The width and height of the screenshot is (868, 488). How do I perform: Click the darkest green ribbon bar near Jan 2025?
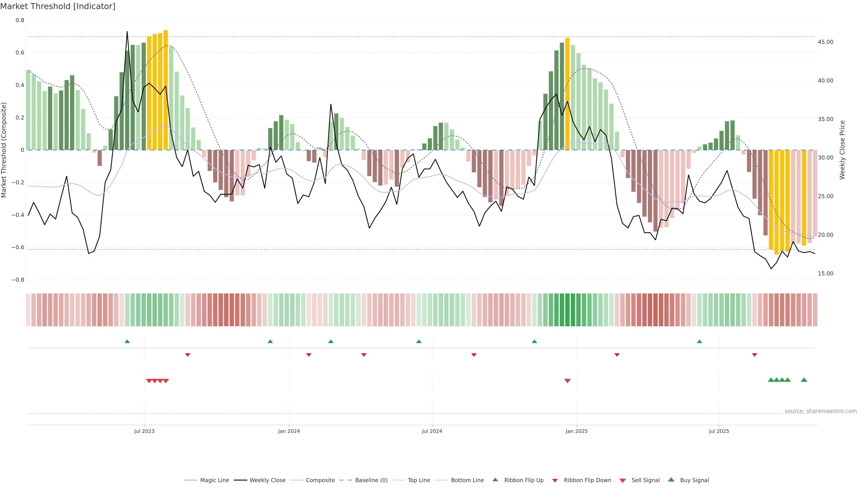coord(567,310)
